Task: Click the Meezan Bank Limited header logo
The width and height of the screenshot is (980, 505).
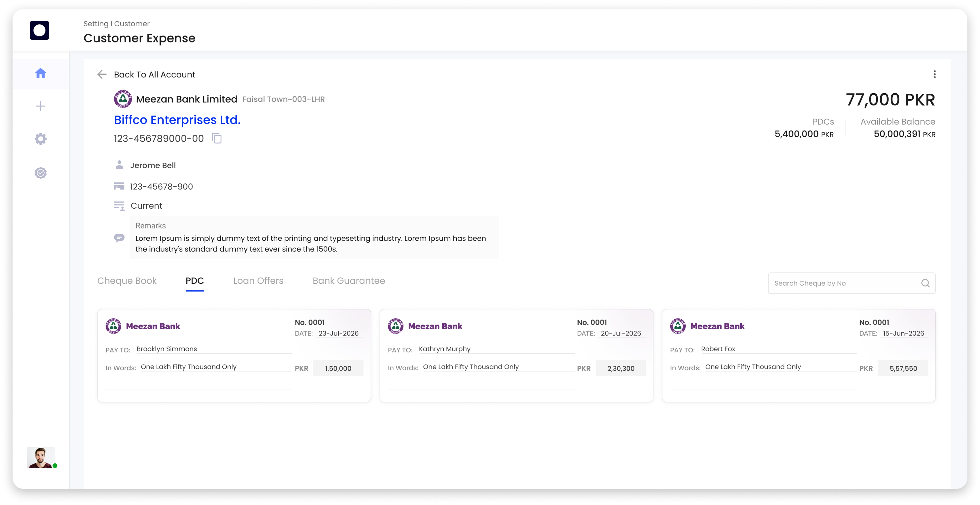Action: click(123, 99)
